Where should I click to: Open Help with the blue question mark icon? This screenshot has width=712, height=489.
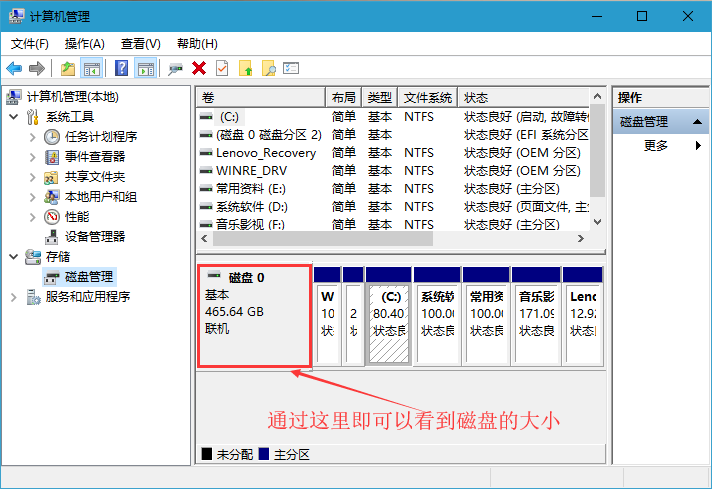coord(121,69)
